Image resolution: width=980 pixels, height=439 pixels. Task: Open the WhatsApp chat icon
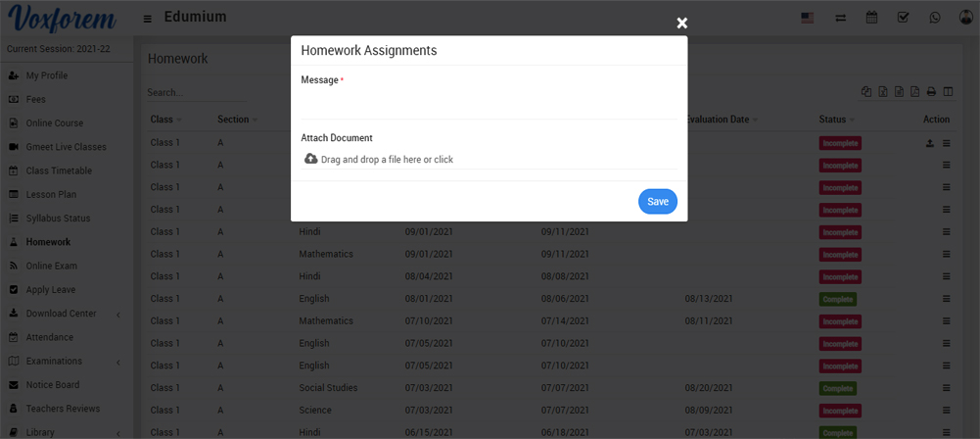935,18
